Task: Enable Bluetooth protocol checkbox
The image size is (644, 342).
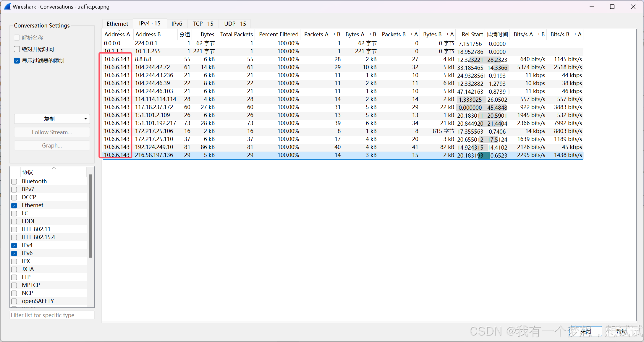Action: click(x=14, y=181)
